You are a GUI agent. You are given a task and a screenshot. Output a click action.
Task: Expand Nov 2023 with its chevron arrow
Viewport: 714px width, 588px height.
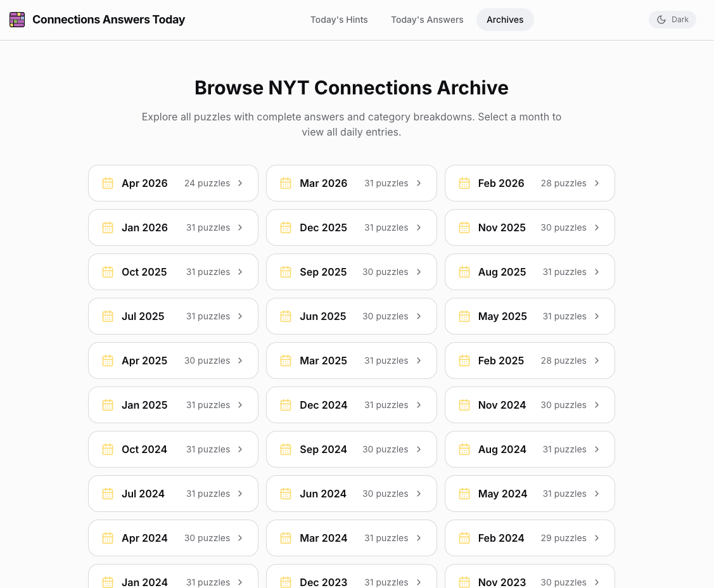[597, 582]
